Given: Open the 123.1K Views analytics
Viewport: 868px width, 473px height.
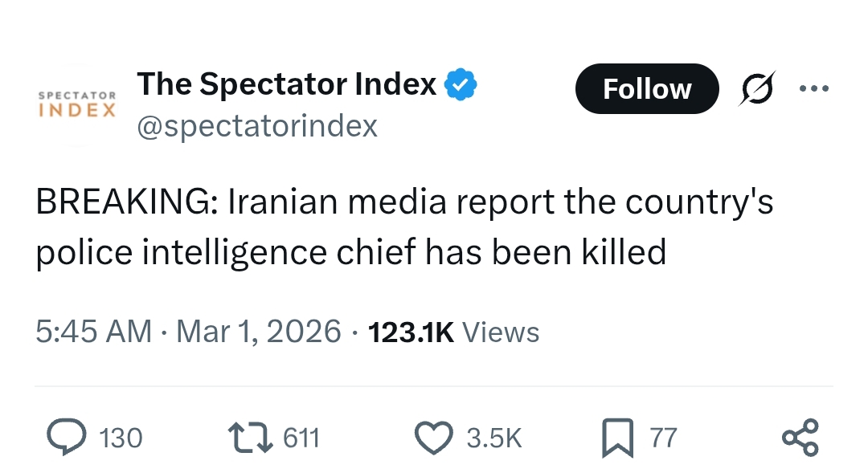Looking at the screenshot, I should (x=452, y=332).
